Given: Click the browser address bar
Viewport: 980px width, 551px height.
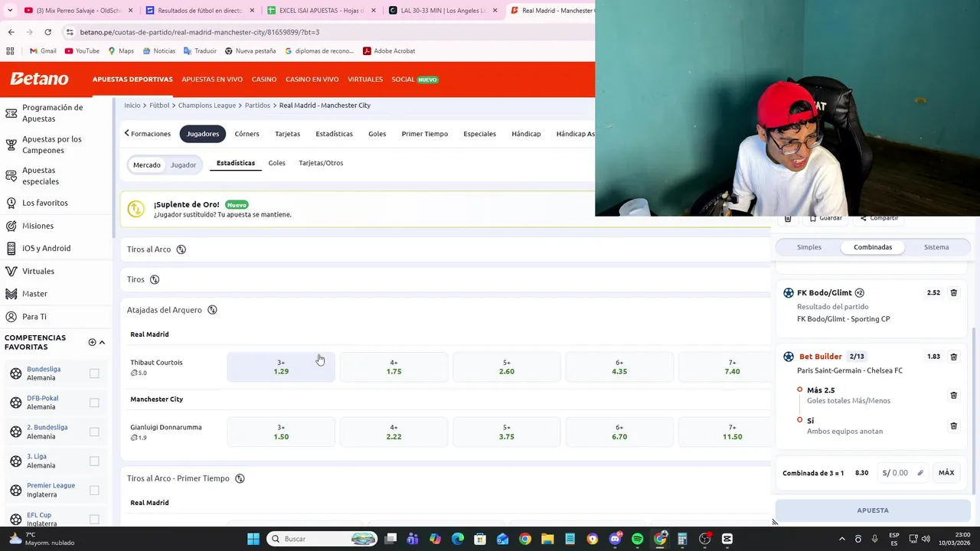Looking at the screenshot, I should point(329,32).
